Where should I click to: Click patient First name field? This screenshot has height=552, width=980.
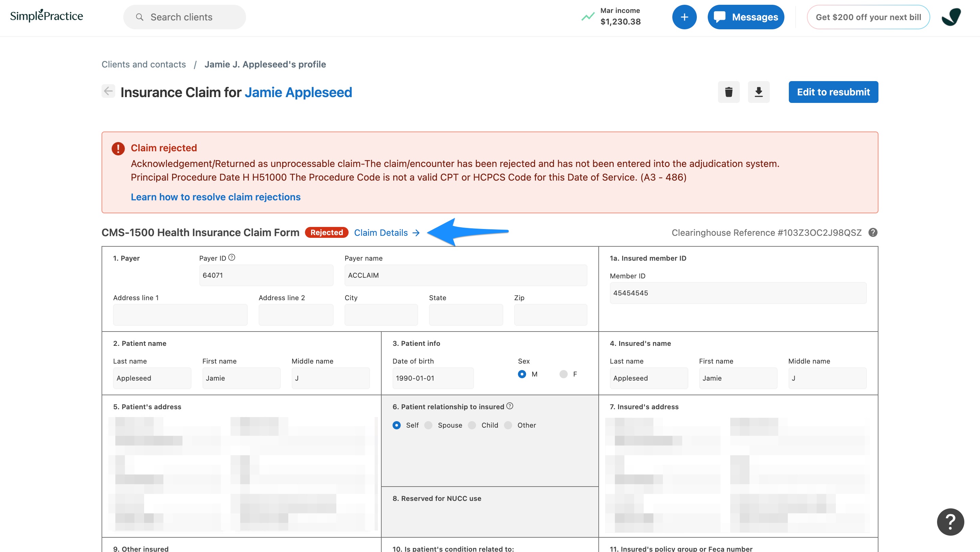coord(242,378)
